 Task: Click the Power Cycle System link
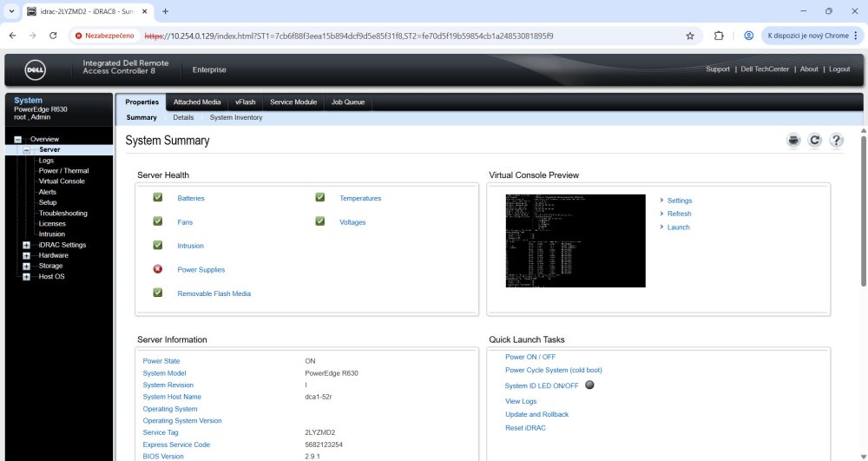(553, 370)
